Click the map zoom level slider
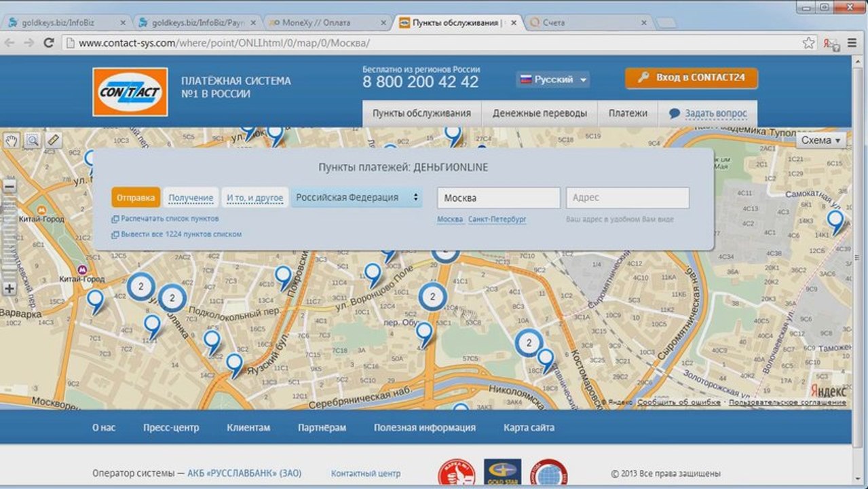This screenshot has height=489, width=868. pyautogui.click(x=10, y=237)
